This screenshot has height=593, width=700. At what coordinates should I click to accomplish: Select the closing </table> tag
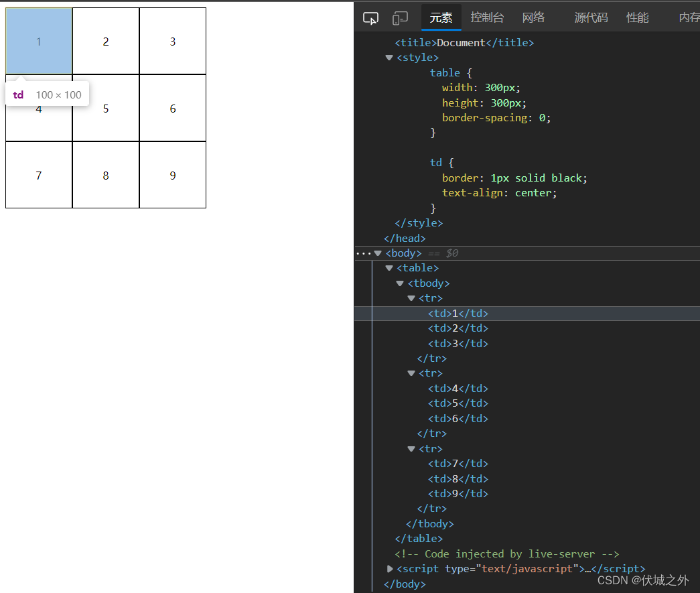click(419, 539)
